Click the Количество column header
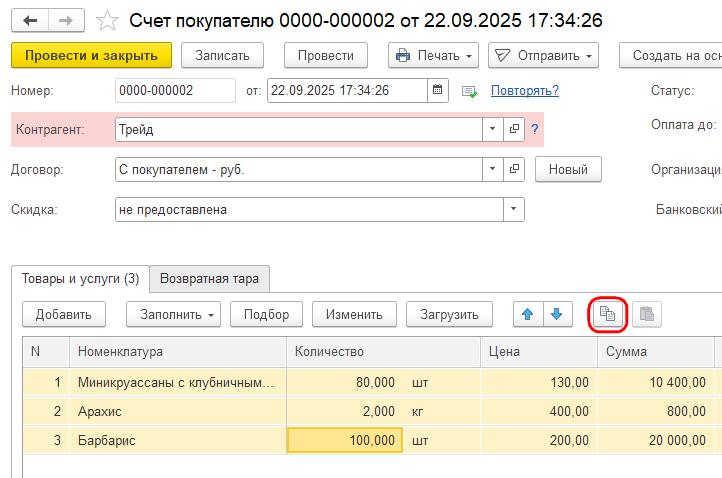 click(x=383, y=352)
